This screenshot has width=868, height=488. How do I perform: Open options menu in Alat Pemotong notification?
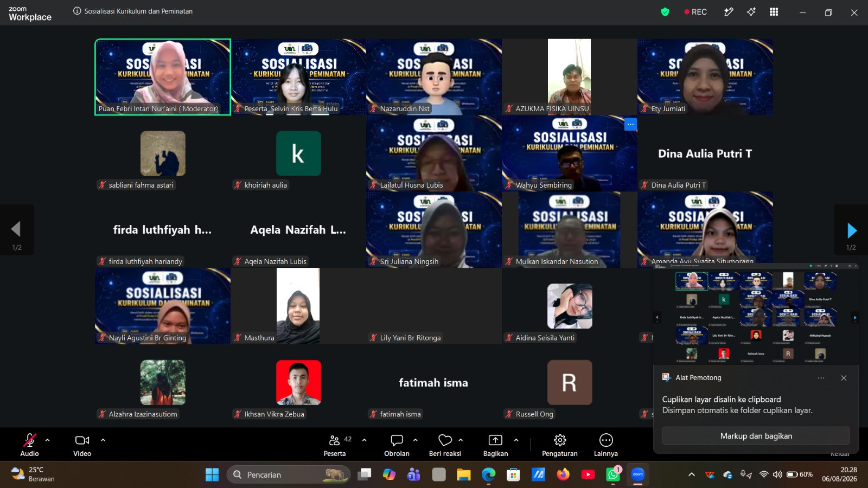821,378
